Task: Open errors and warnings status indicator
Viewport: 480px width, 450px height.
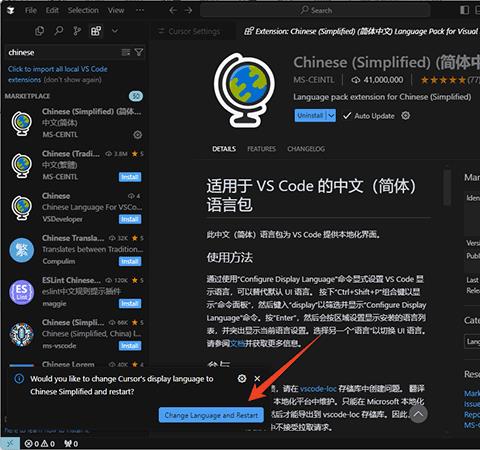Action: (x=40, y=444)
